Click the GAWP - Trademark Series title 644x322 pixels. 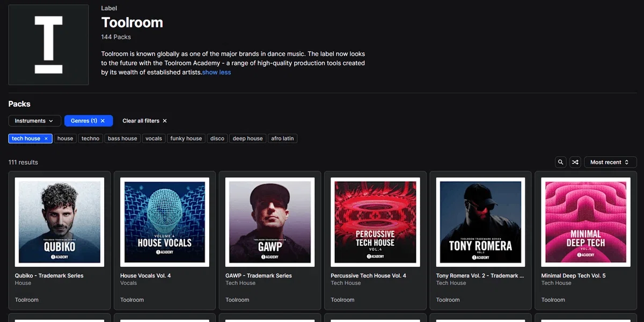[x=259, y=276]
